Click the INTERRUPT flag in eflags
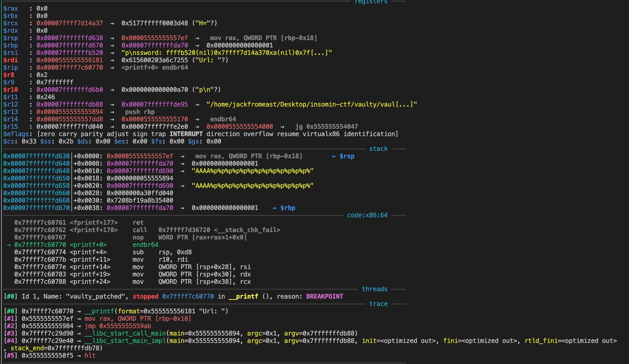The height and width of the screenshot is (364, 629). tap(186, 134)
